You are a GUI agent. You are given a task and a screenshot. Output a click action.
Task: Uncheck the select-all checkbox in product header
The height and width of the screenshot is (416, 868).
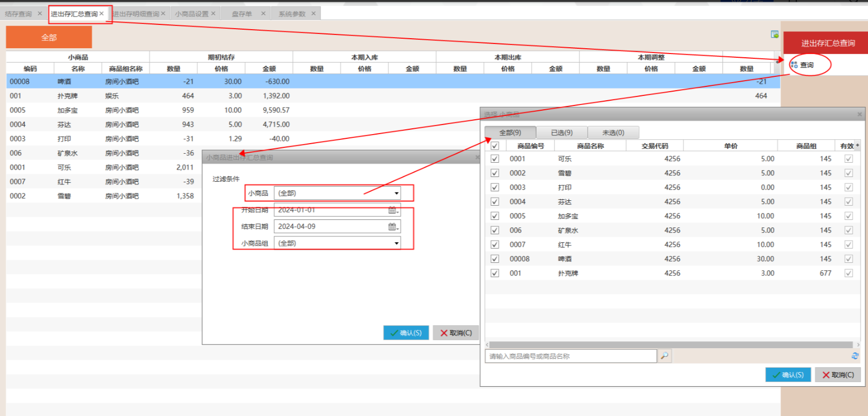click(495, 146)
